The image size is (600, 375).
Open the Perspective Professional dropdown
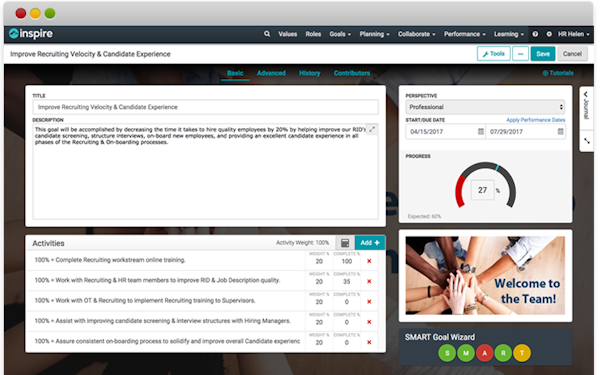485,107
